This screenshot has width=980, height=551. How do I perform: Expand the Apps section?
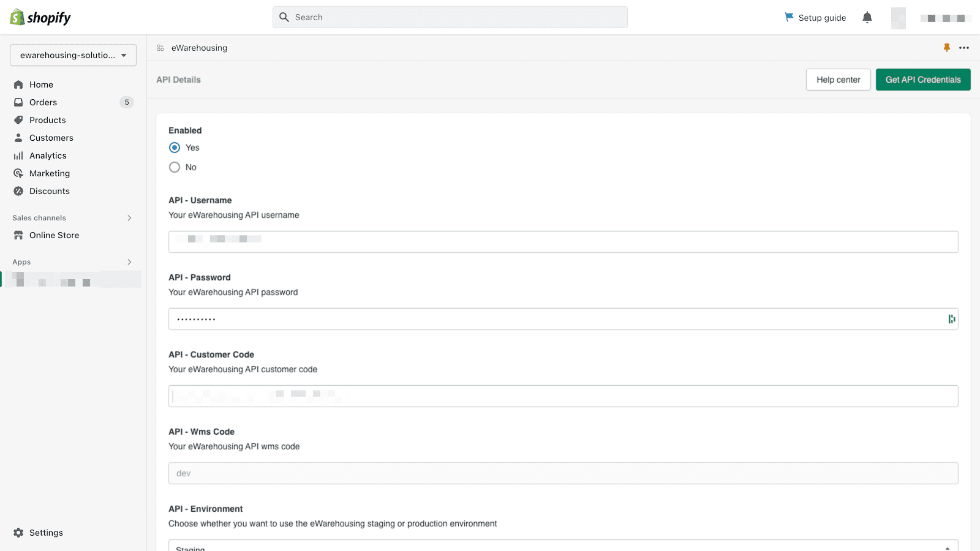[129, 261]
